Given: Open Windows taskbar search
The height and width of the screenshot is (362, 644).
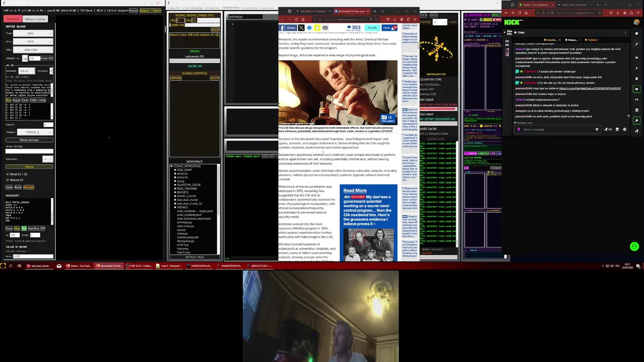Looking at the screenshot, I should click(x=11, y=265).
